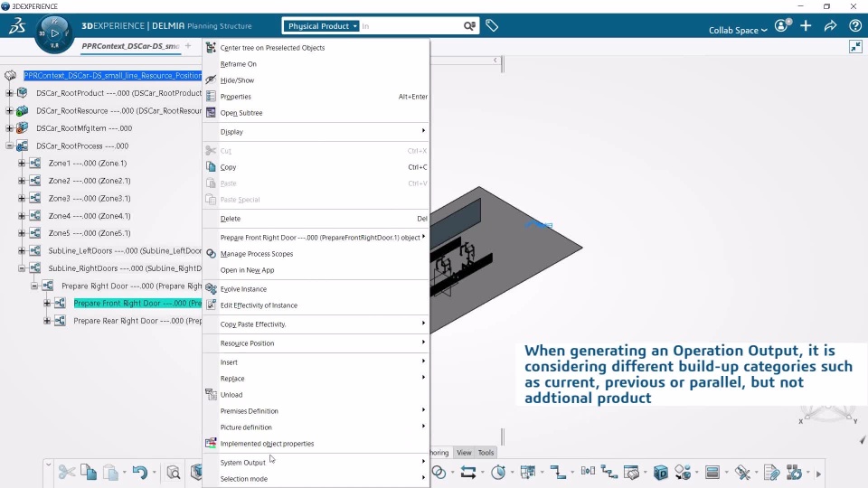
Task: Add a new tab with plus button
Action: point(188,45)
